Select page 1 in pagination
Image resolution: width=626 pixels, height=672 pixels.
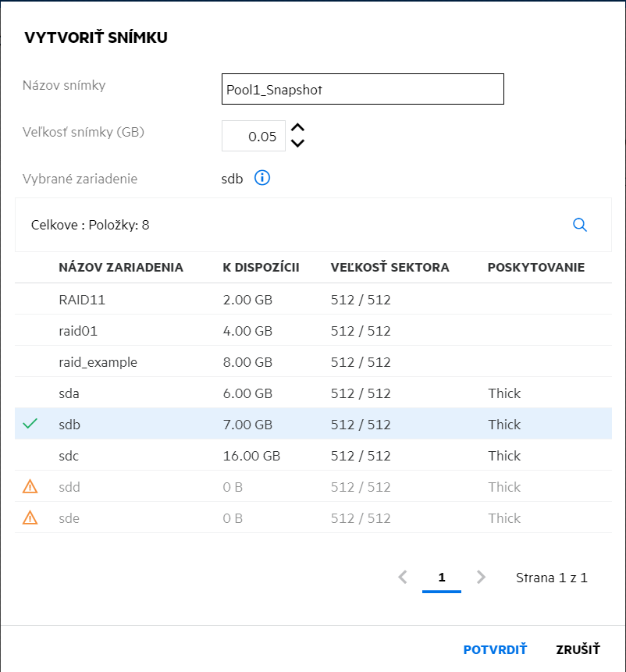click(442, 578)
